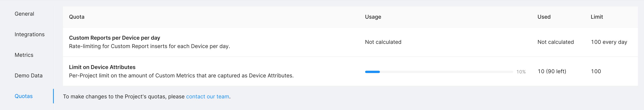The width and height of the screenshot is (644, 110).
Task: Open the Demo Data tab
Action: pyautogui.click(x=29, y=75)
